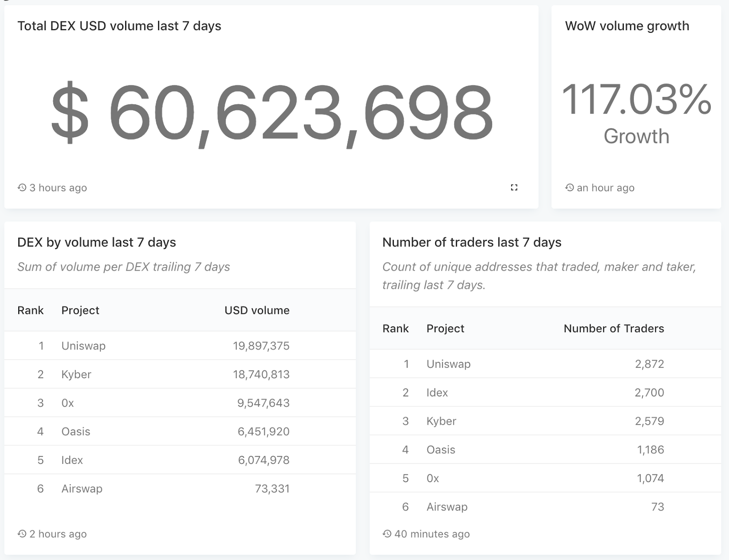Click the 2,872 traders count
This screenshot has height=560, width=729.
pyautogui.click(x=649, y=364)
